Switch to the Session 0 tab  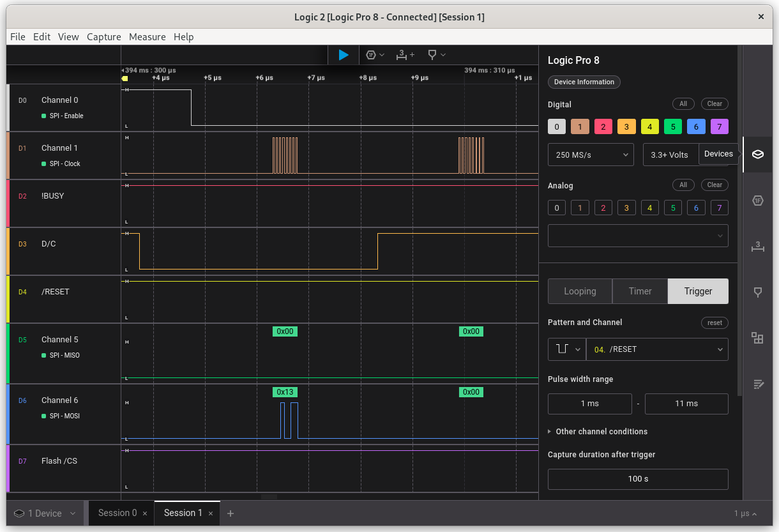tap(117, 513)
